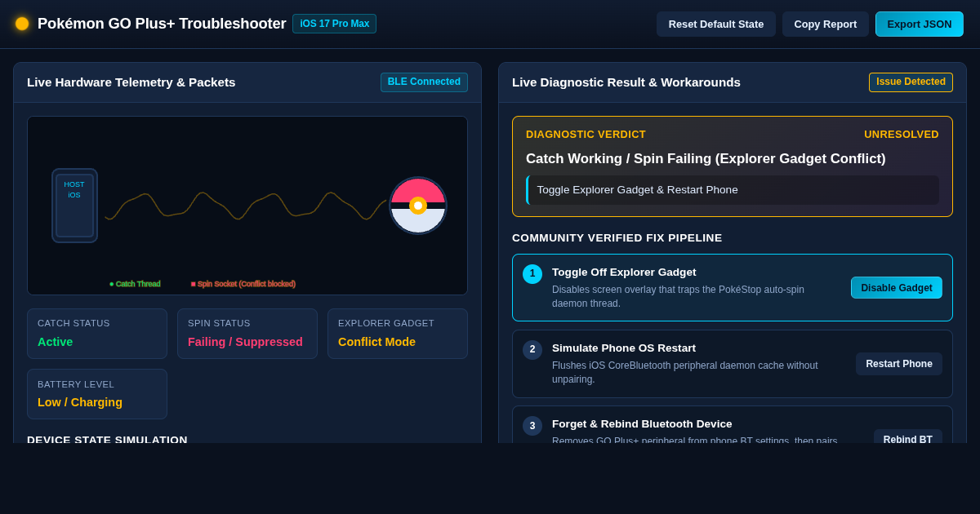
Task: Export the report as JSON
Action: point(920,24)
